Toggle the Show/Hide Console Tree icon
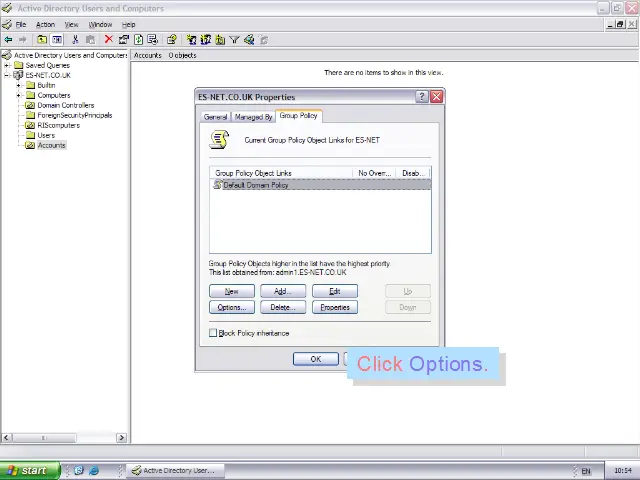Image resolution: width=640 pixels, height=480 pixels. point(57,40)
